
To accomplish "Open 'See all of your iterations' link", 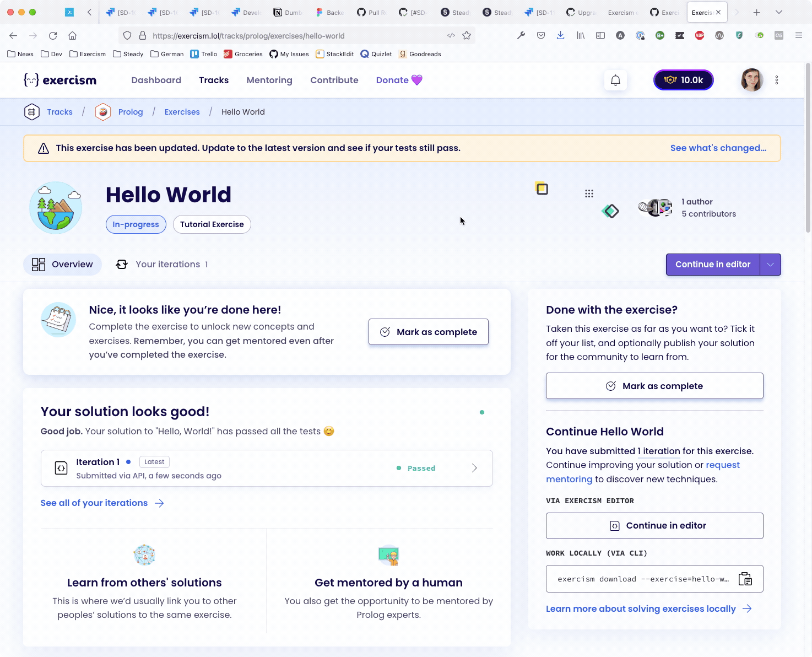I will tap(102, 503).
